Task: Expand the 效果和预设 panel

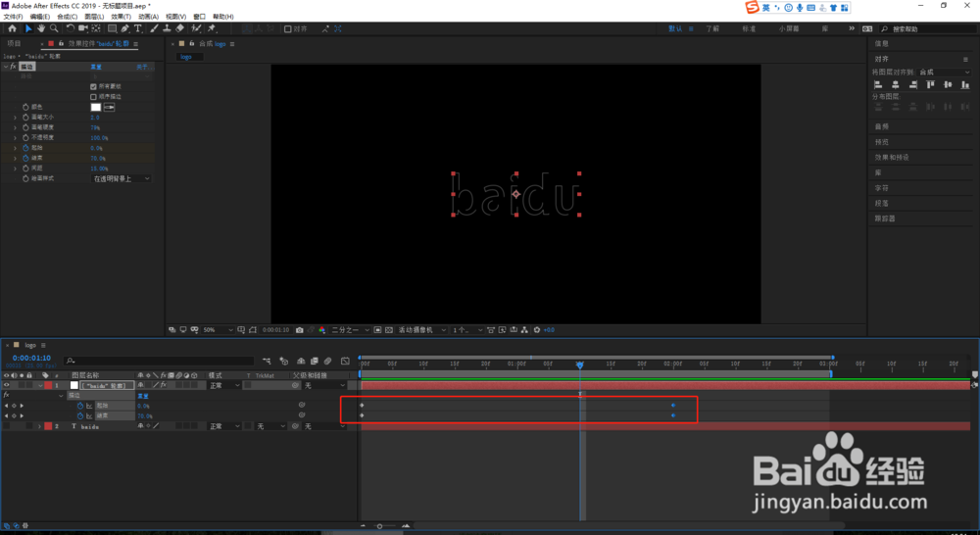Action: (892, 158)
